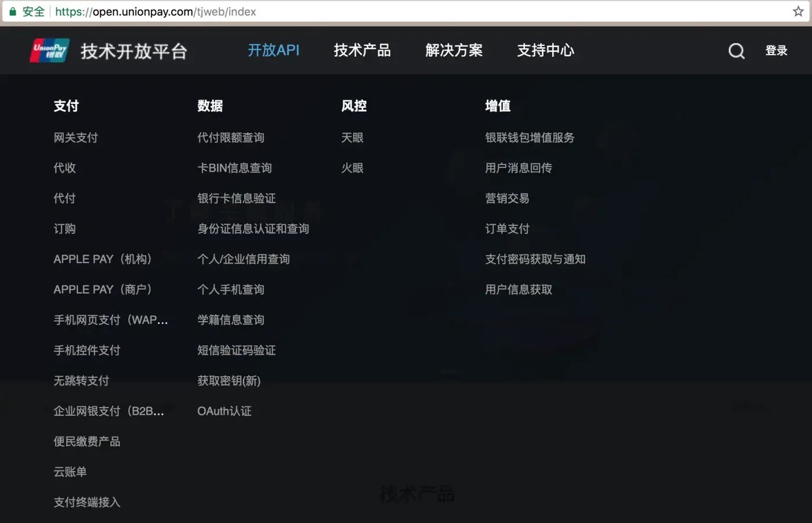This screenshot has width=812, height=523.
Task: Click the security lock icon in address bar
Action: click(x=12, y=11)
